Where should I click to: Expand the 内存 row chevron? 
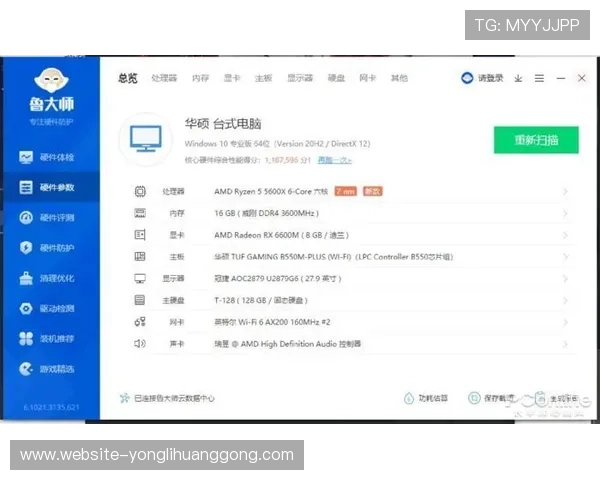(x=565, y=213)
